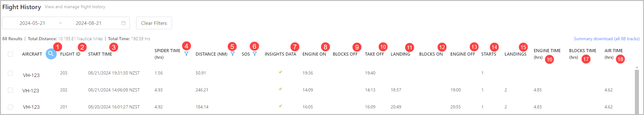Click the FLIGHT ID column header

point(70,54)
